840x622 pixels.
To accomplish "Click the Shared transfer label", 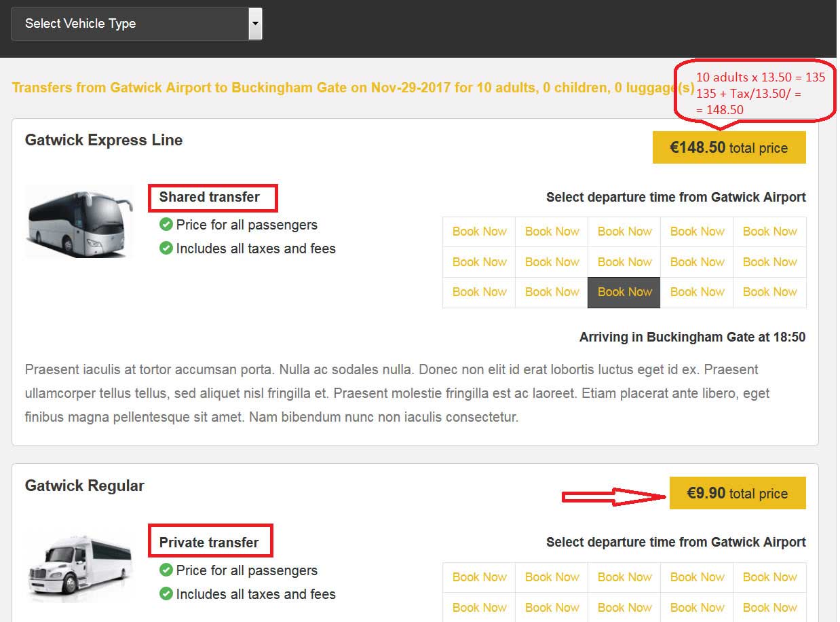I will pyautogui.click(x=210, y=197).
